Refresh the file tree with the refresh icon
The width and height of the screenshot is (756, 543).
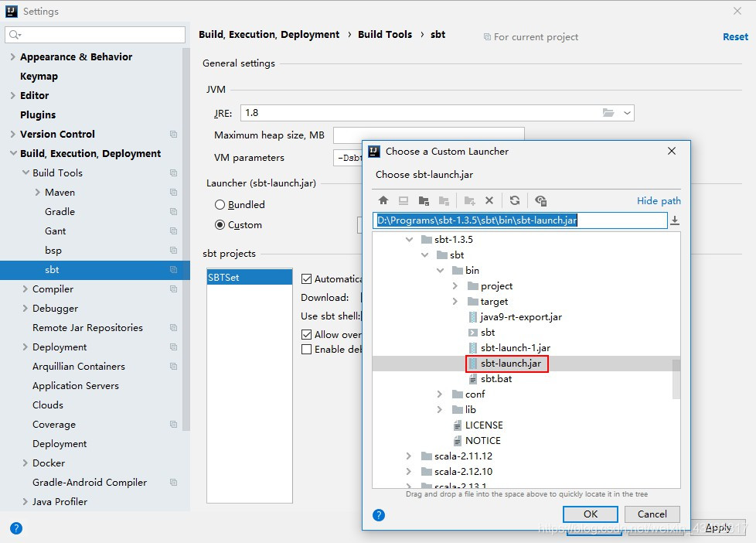pyautogui.click(x=514, y=200)
